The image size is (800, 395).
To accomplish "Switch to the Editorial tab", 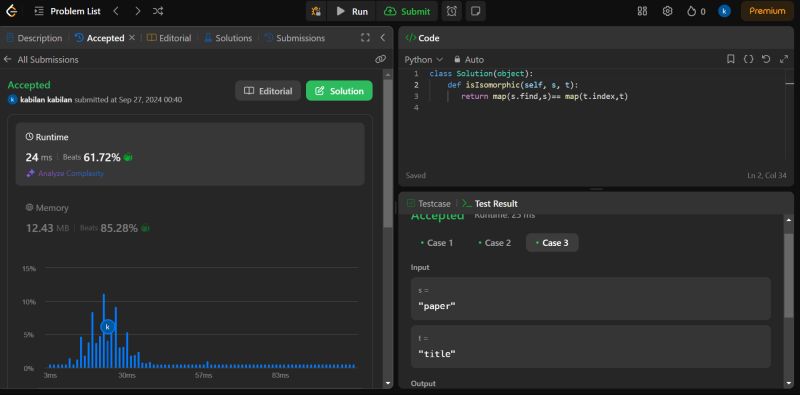I will point(169,38).
